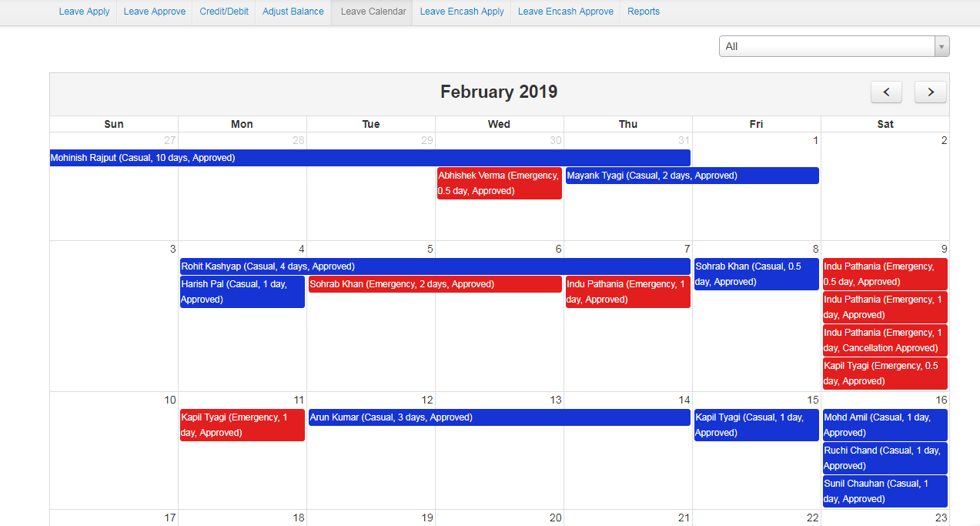980x526 pixels.
Task: Open the Credit/Debit tab
Action: 224,12
